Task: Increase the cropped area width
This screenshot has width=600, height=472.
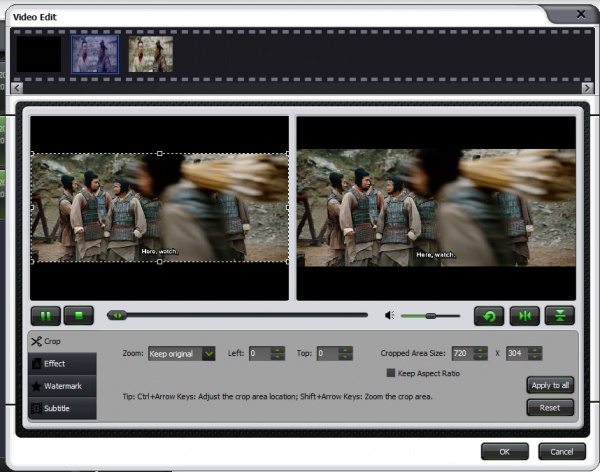Action: tap(480, 350)
